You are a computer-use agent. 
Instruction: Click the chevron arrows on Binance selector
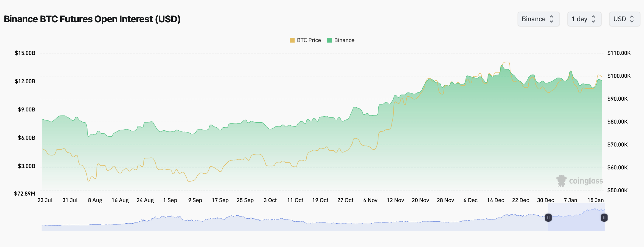click(551, 19)
